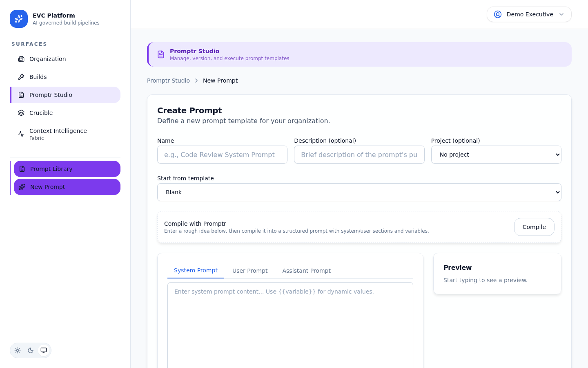Expand the Project selection dropdown
Viewport: 588px width, 368px height.
pos(496,155)
